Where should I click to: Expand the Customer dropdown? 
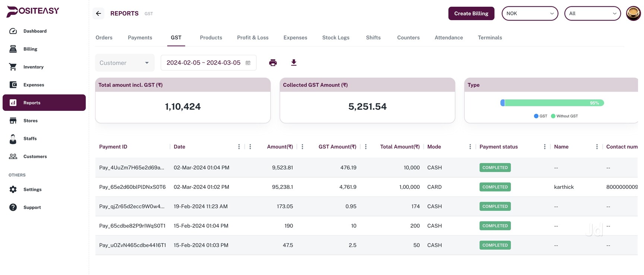(x=124, y=63)
